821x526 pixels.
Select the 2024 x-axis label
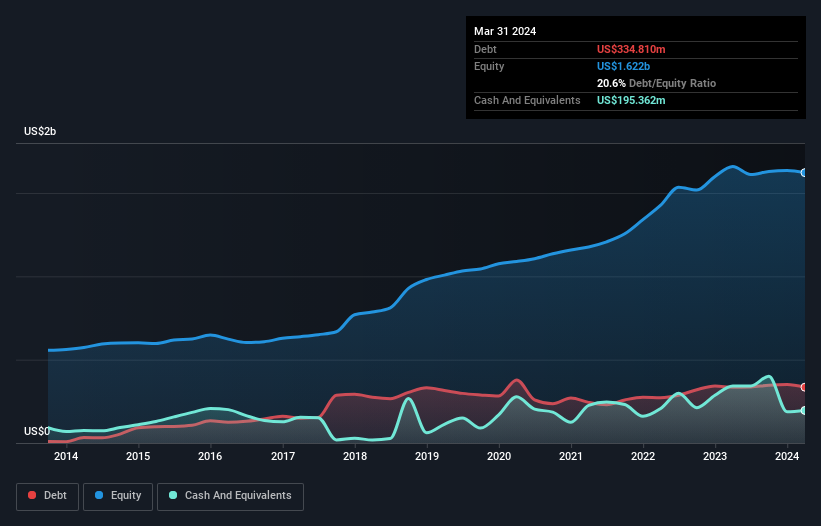pyautogui.click(x=787, y=457)
